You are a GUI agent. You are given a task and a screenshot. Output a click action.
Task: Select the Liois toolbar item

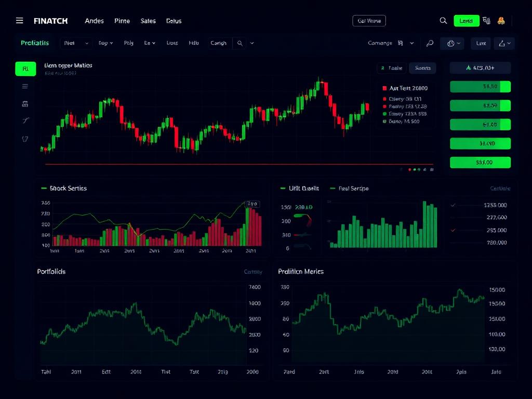172,43
